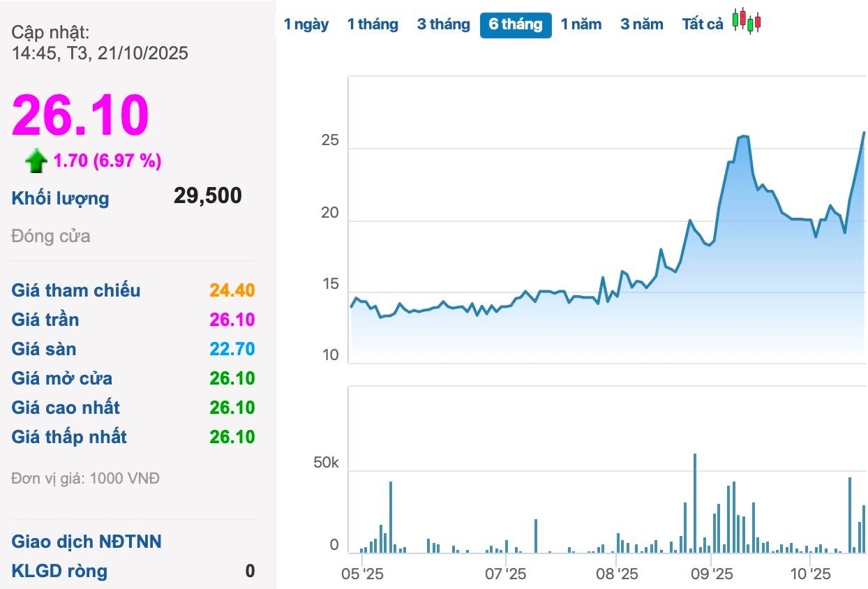
Task: Click the 'Giá trần' label
Action: tap(45, 320)
